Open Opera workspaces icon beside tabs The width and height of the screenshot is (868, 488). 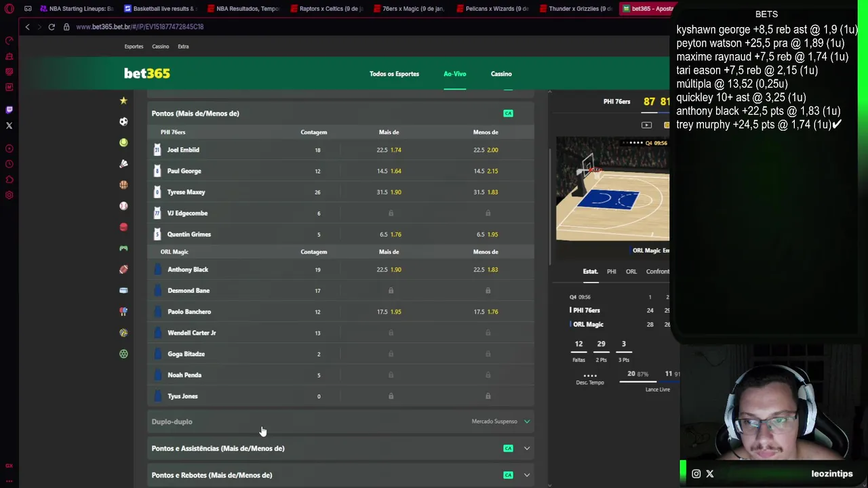[x=28, y=9]
